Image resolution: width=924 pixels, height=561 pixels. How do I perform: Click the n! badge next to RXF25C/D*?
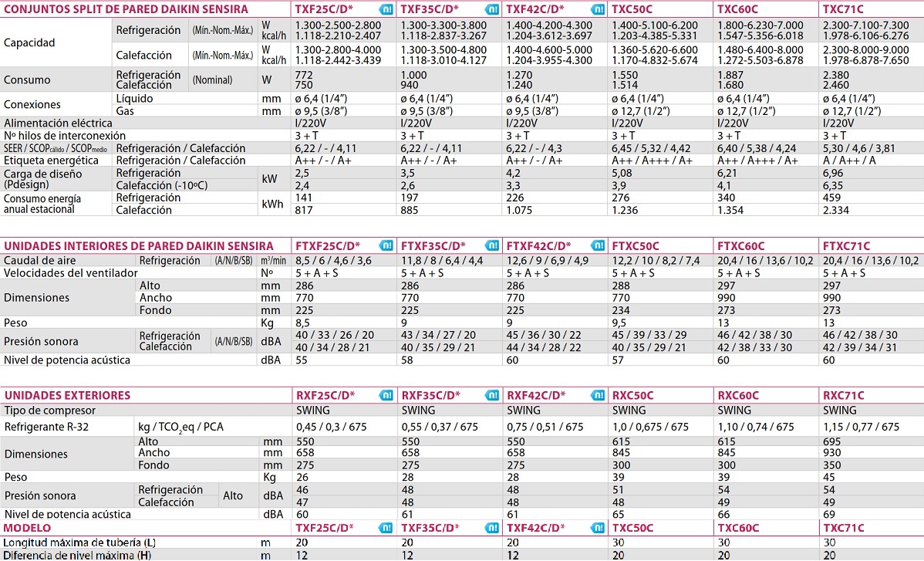point(386,395)
